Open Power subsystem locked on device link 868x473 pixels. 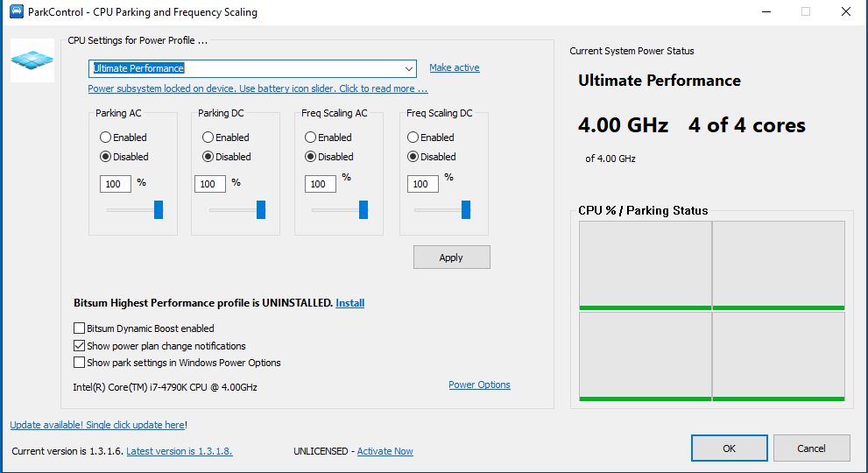(258, 88)
